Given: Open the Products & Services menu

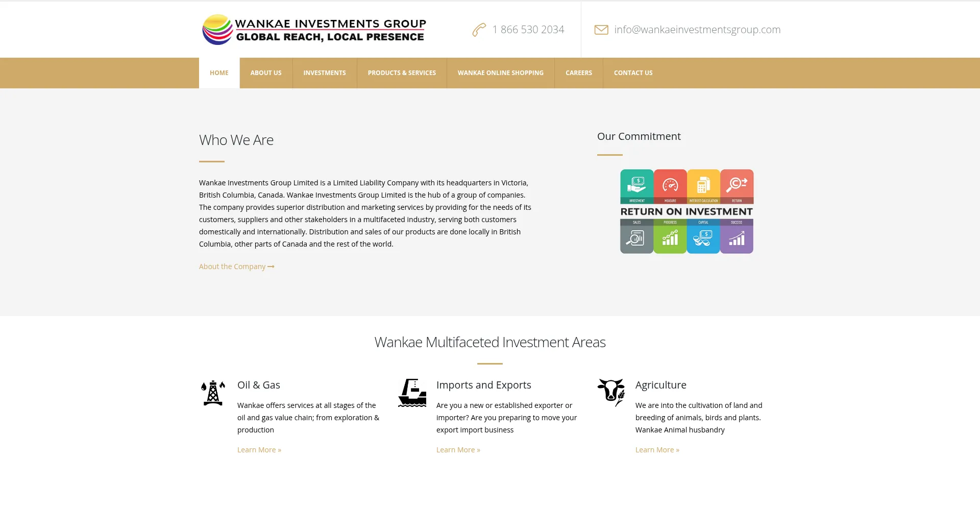Looking at the screenshot, I should tap(402, 73).
